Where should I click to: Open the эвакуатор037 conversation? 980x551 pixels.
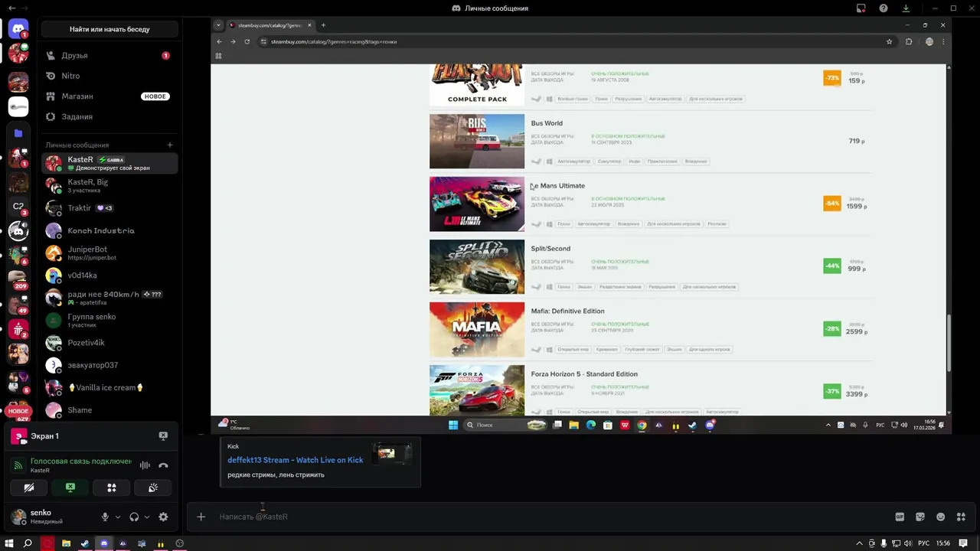[x=109, y=365]
